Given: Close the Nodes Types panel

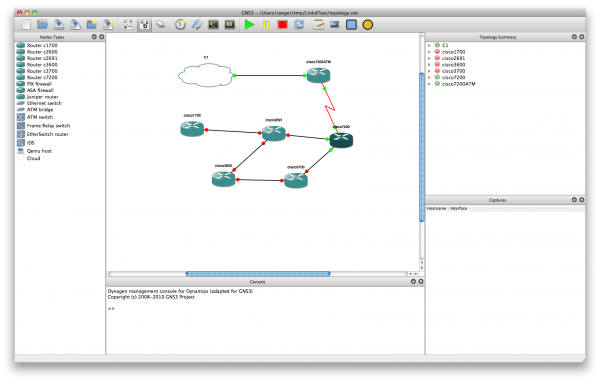Looking at the screenshot, I should point(101,37).
